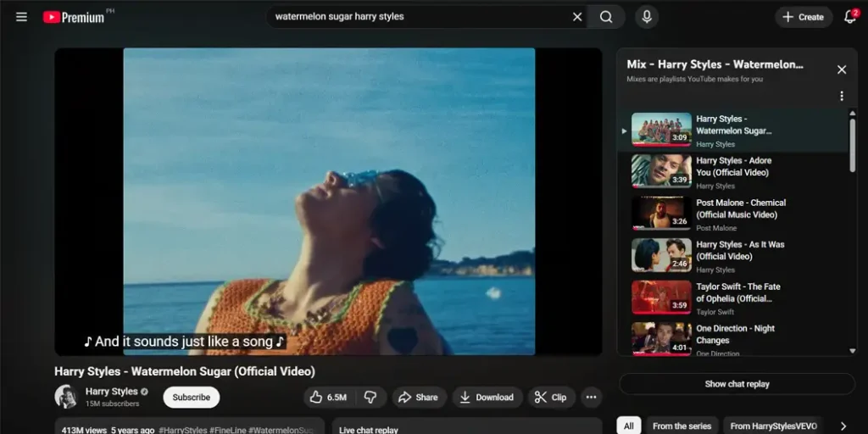Go to YouTube Premium home logo
The image size is (868, 434).
74,17
